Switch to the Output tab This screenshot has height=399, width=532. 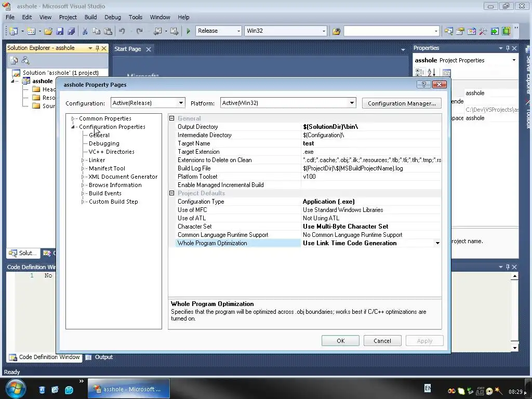coord(99,357)
